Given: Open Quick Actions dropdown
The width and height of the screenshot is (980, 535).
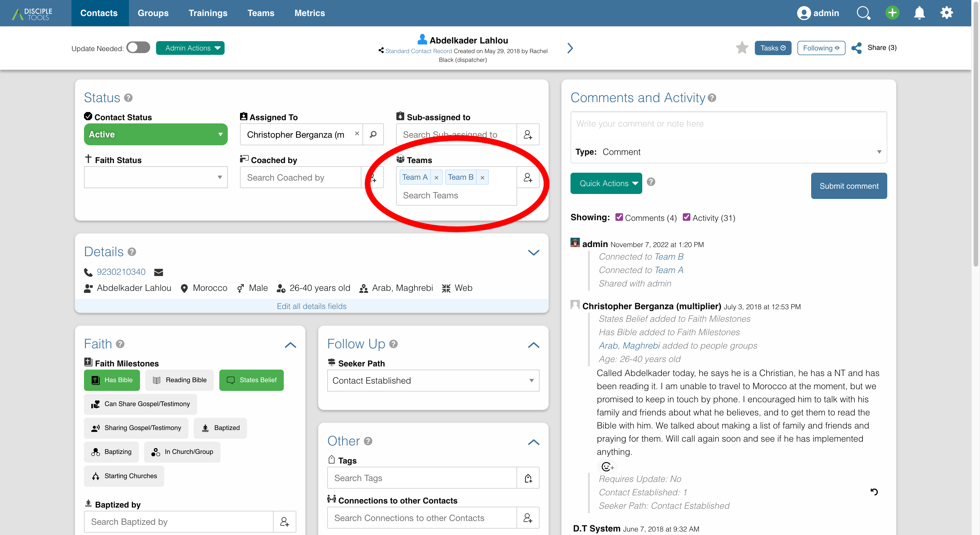Looking at the screenshot, I should click(606, 183).
